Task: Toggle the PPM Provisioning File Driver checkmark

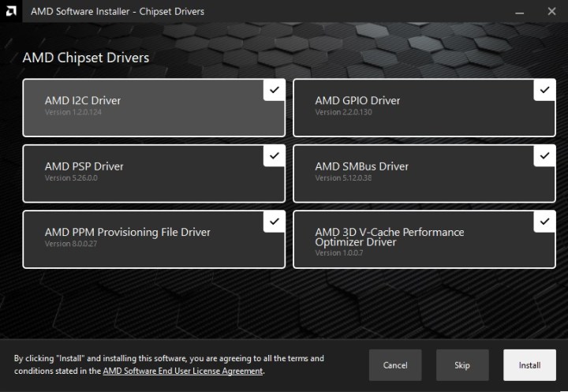Action: click(x=274, y=222)
